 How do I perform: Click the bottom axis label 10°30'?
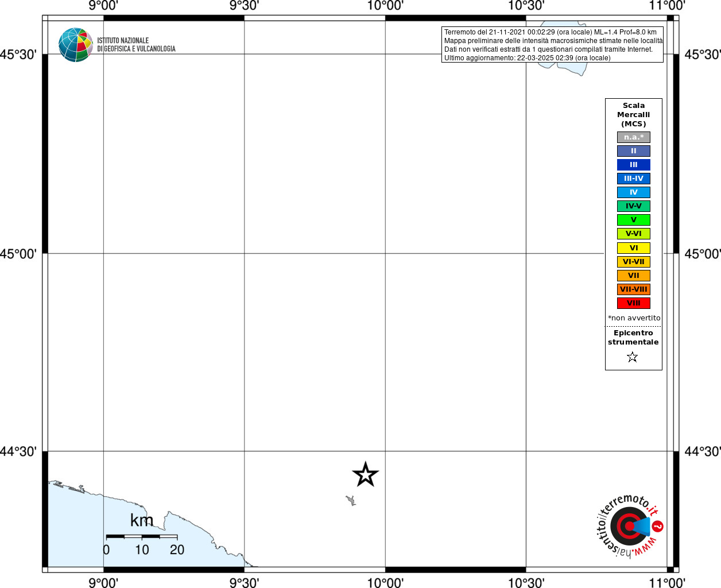526,583
